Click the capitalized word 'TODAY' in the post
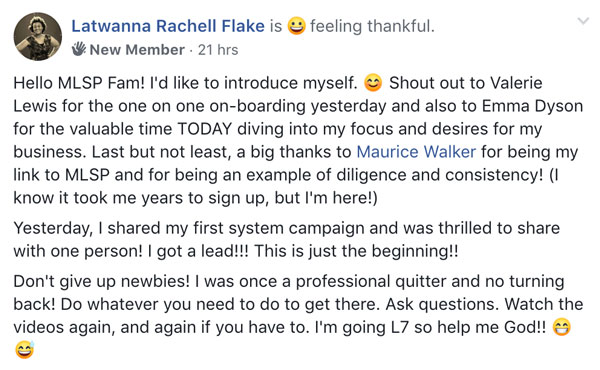Viewport: 600px width, 370px height. (205, 129)
